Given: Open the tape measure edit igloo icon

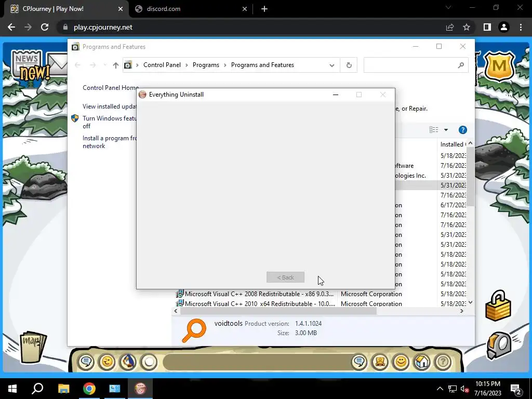Looking at the screenshot, I should 499,345.
